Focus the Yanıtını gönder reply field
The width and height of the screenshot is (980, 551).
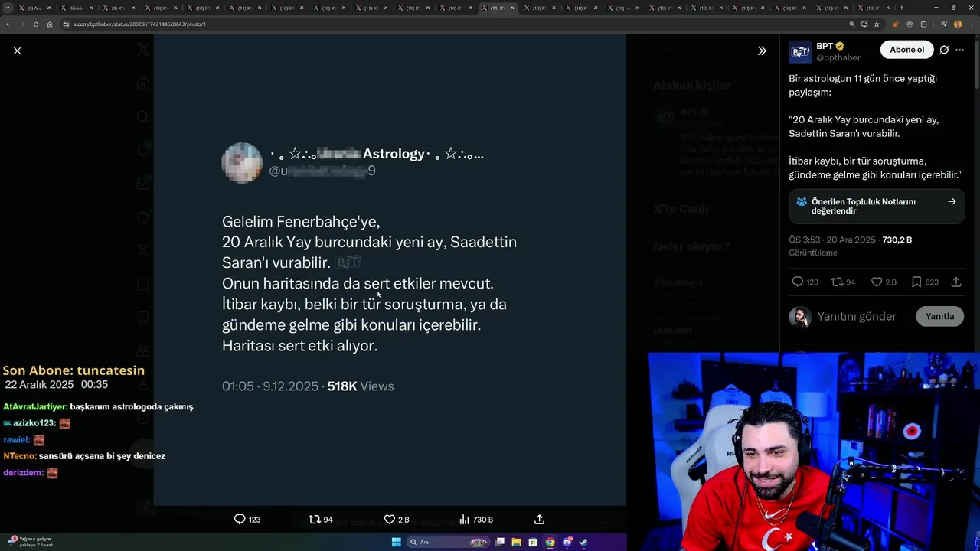[x=856, y=316]
